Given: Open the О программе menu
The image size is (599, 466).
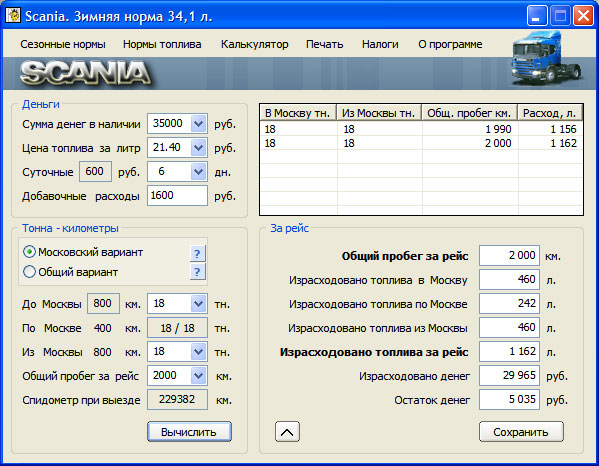Looking at the screenshot, I should pyautogui.click(x=450, y=44).
